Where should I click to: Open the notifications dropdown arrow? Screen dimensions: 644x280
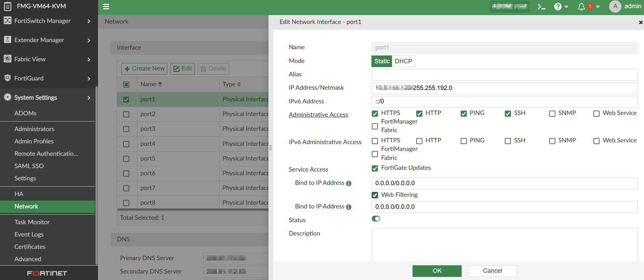(598, 7)
